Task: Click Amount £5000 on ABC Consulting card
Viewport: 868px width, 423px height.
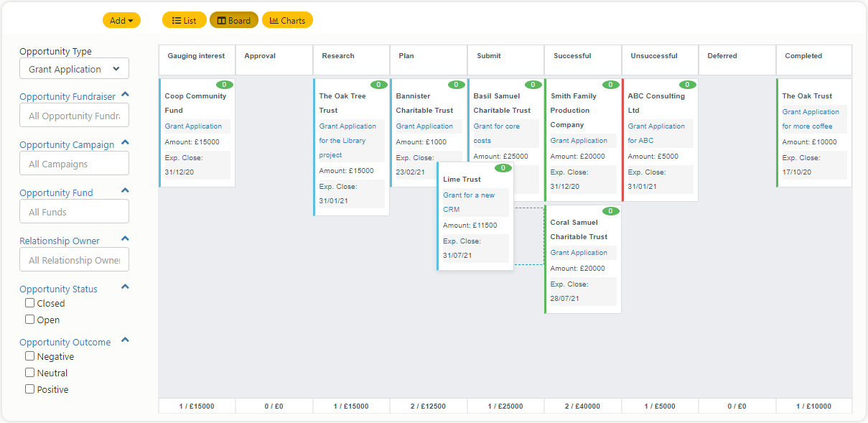Action: (x=653, y=157)
